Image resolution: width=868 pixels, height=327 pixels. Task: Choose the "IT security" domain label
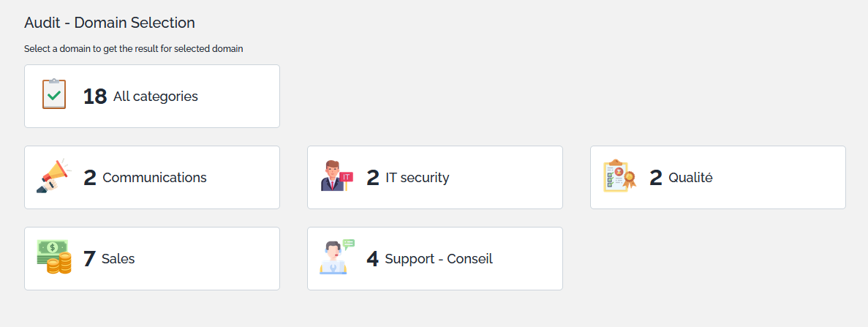pyautogui.click(x=417, y=178)
